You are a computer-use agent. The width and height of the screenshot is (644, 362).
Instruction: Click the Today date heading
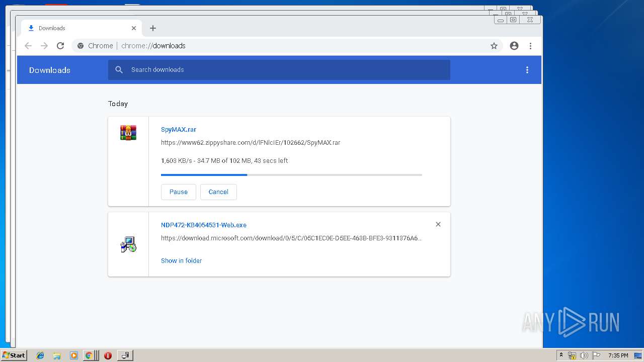(118, 104)
